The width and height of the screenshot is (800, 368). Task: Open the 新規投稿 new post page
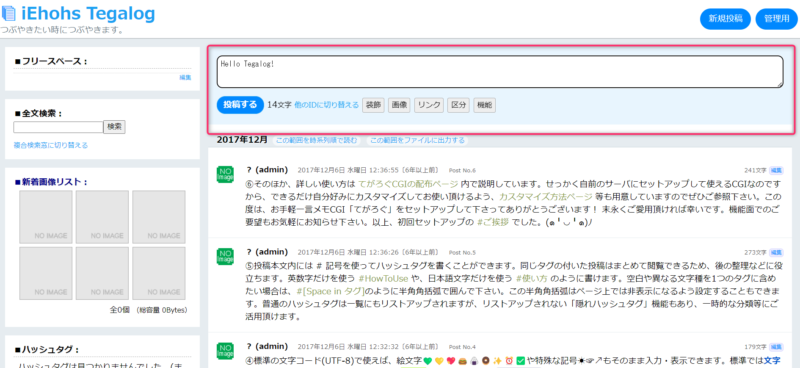726,19
